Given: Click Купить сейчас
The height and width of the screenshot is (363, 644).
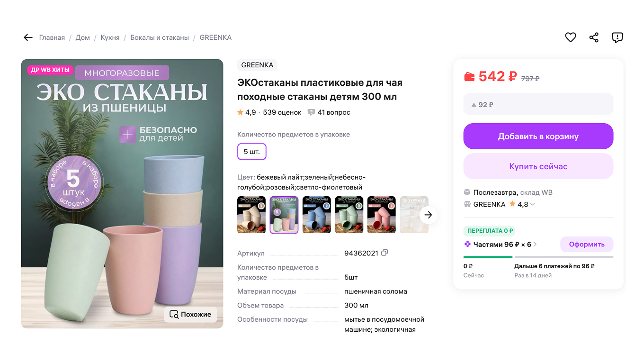Looking at the screenshot, I should click(538, 166).
